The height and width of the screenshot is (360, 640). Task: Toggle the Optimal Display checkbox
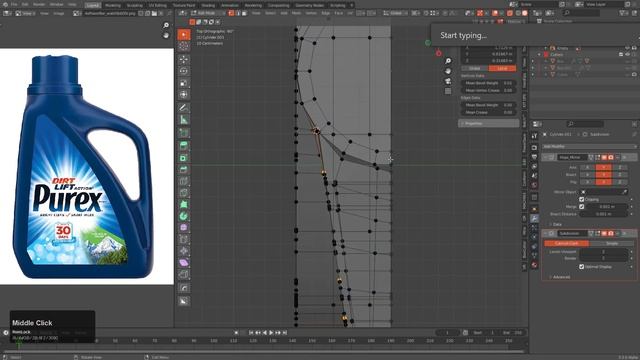click(x=582, y=267)
